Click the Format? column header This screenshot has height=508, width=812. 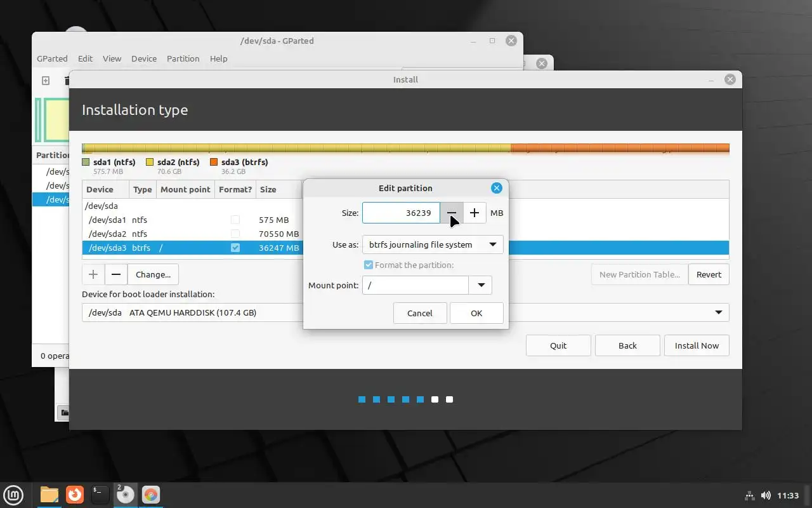235,189
